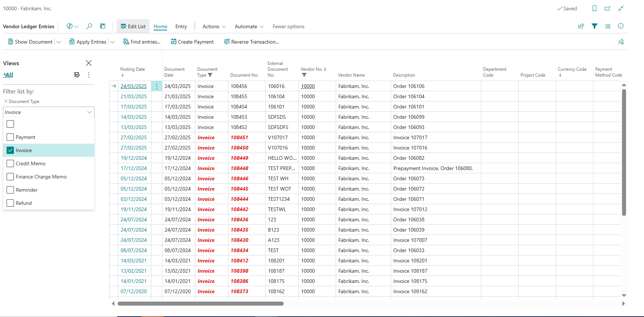Image resolution: width=644 pixels, height=317 pixels.
Task: Click the Currency Code column header
Action: coord(572,69)
